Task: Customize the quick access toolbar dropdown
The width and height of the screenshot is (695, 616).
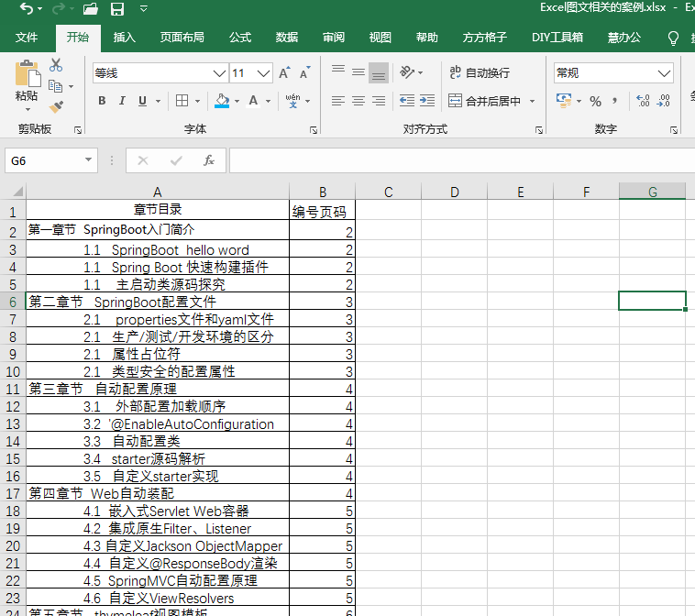Action: (x=144, y=9)
